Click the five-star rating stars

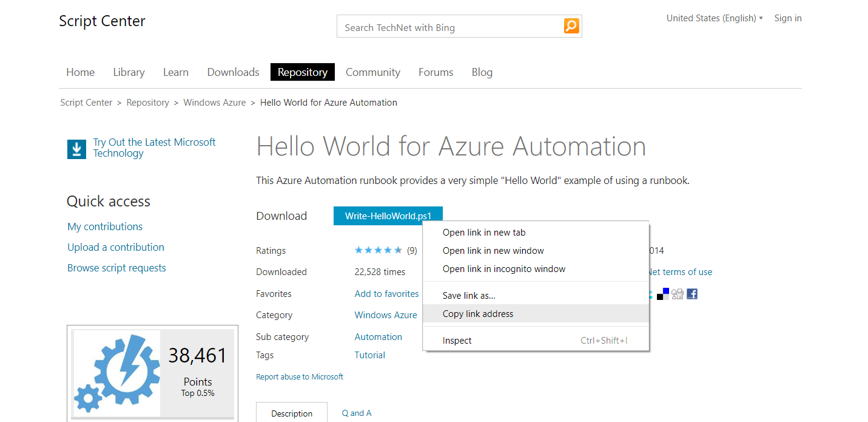click(378, 250)
